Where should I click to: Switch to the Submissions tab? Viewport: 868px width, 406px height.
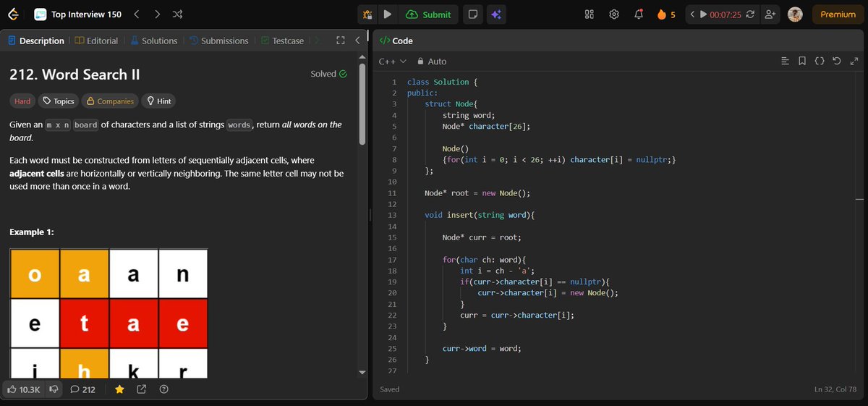tap(218, 41)
